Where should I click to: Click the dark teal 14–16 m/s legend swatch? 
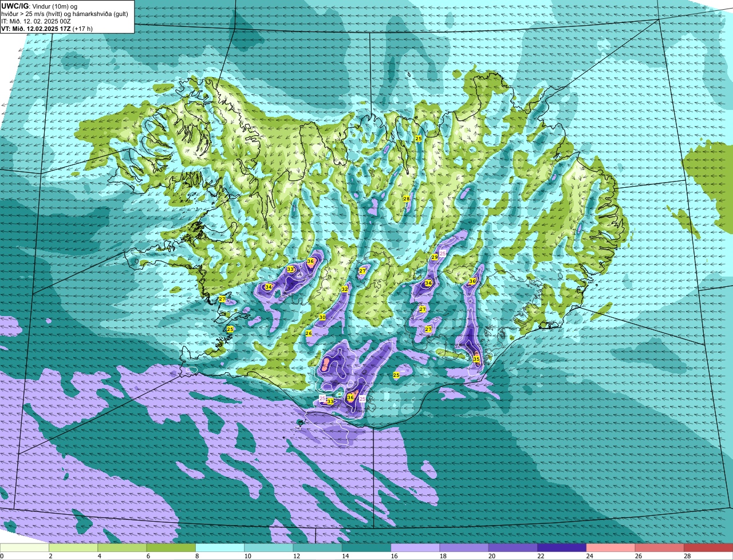click(366, 547)
